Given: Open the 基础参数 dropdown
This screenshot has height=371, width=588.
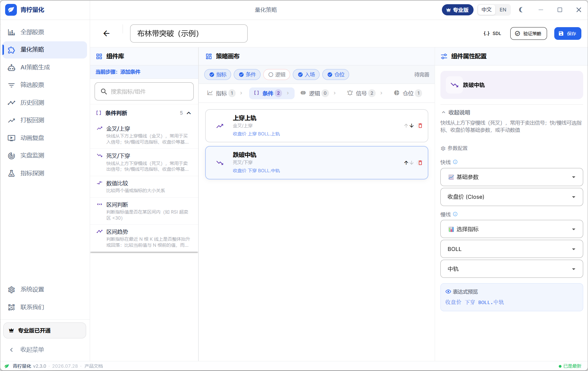Looking at the screenshot, I should click(x=511, y=177).
